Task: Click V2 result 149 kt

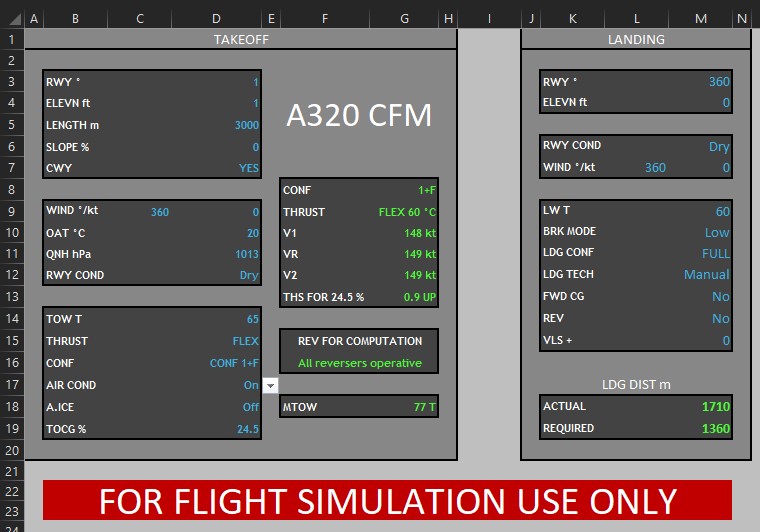Action: [420, 275]
